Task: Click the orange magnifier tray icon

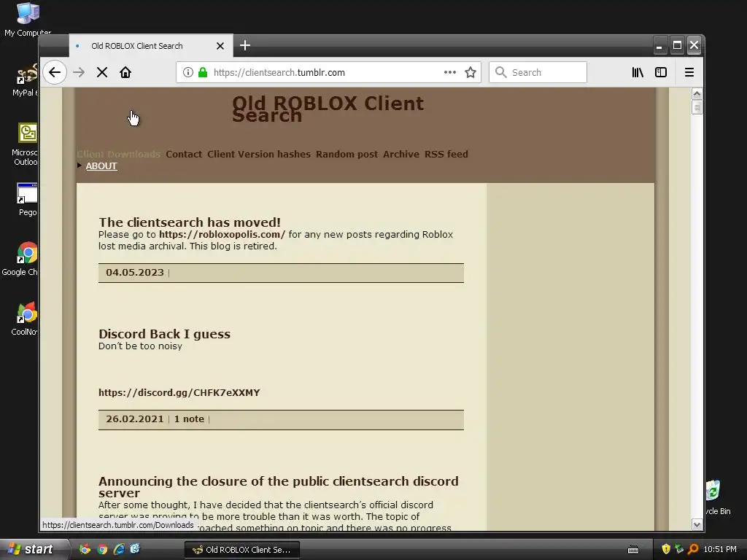Action: click(693, 549)
